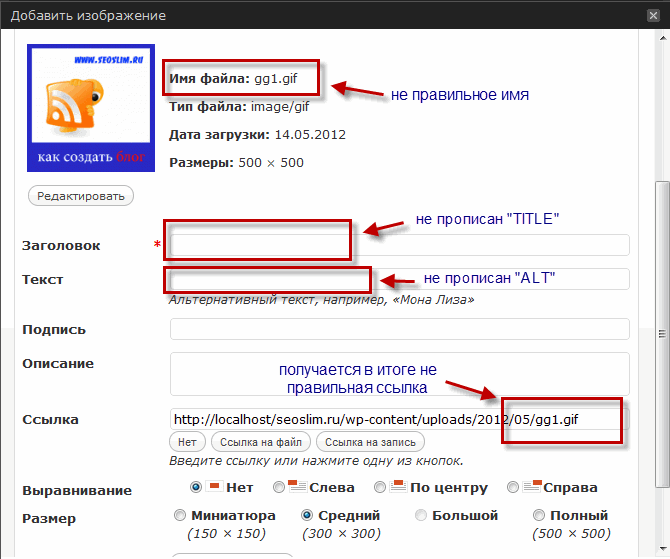Click the (150 × 150) size text
The height and width of the screenshot is (559, 670).
[x=226, y=534]
